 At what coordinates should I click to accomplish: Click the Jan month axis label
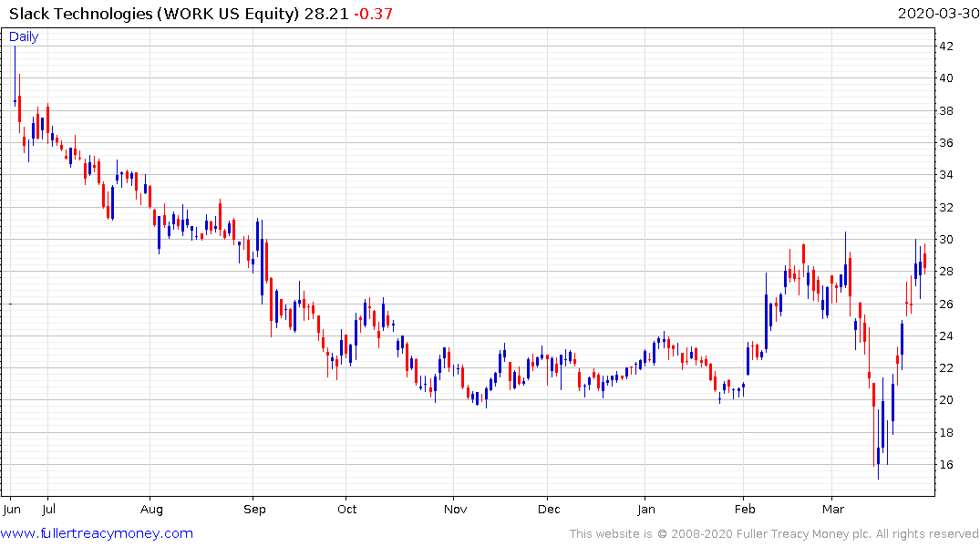click(x=646, y=510)
